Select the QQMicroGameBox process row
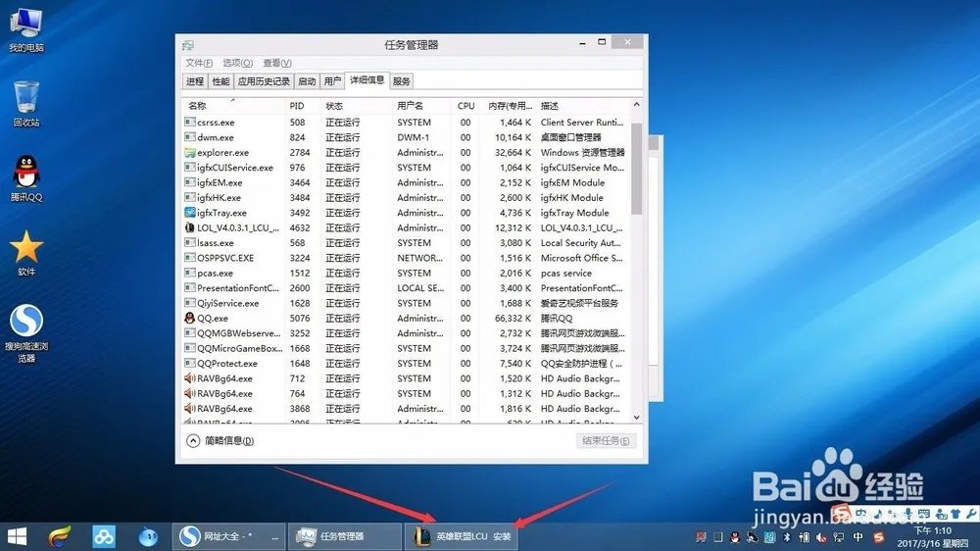Image resolution: width=980 pixels, height=551 pixels. coord(406,348)
